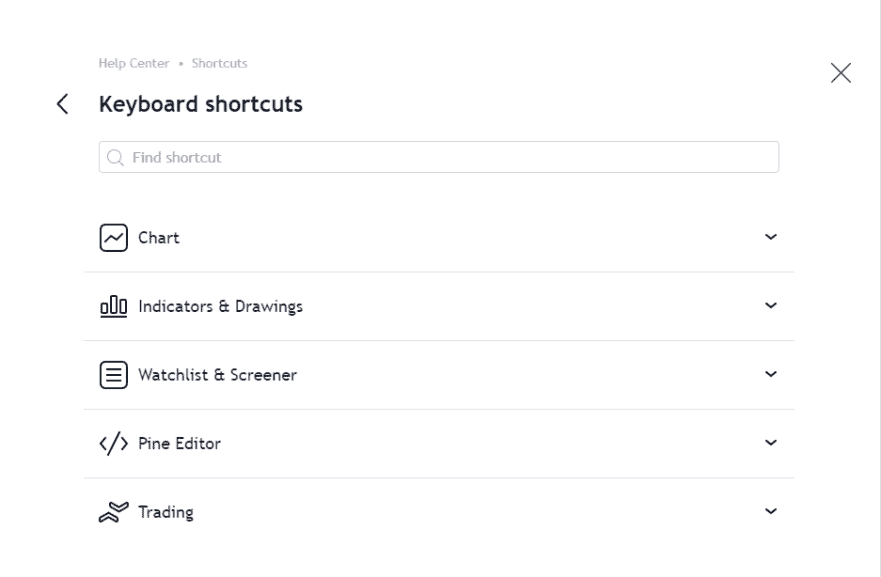The height and width of the screenshot is (577, 881).
Task: Click the Pine Editor code brackets icon
Action: (113, 443)
